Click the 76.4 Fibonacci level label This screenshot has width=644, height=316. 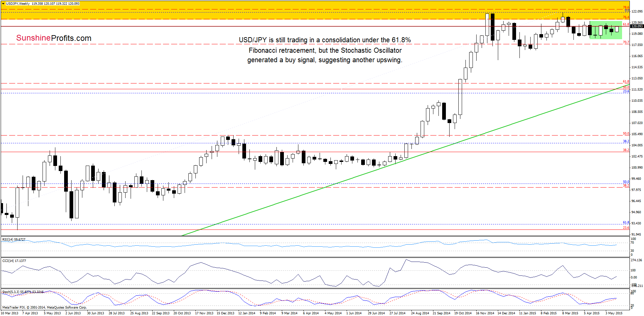626,17
